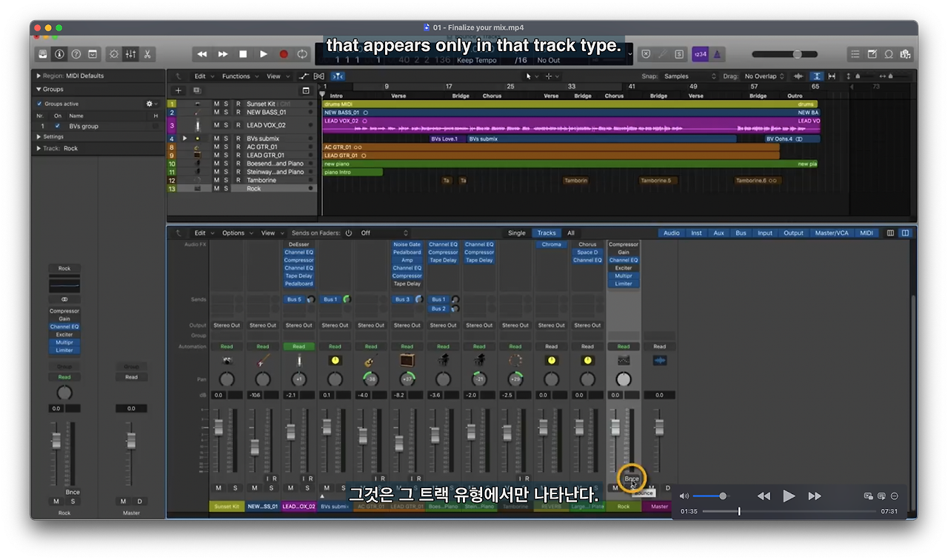
Task: Click the add track plus button
Action: [x=178, y=90]
